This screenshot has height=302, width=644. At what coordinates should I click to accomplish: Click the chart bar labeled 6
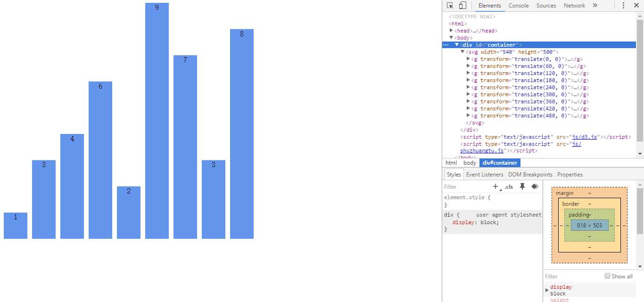point(100,160)
